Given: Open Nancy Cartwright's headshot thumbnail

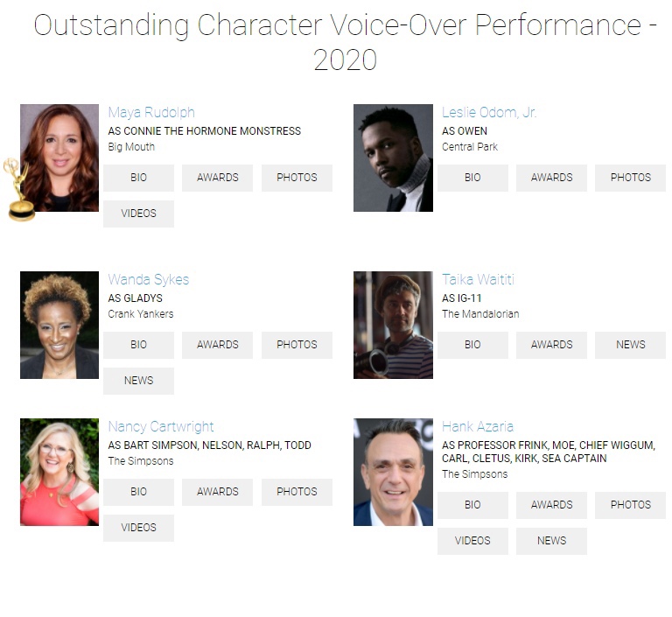Looking at the screenshot, I should point(59,472).
